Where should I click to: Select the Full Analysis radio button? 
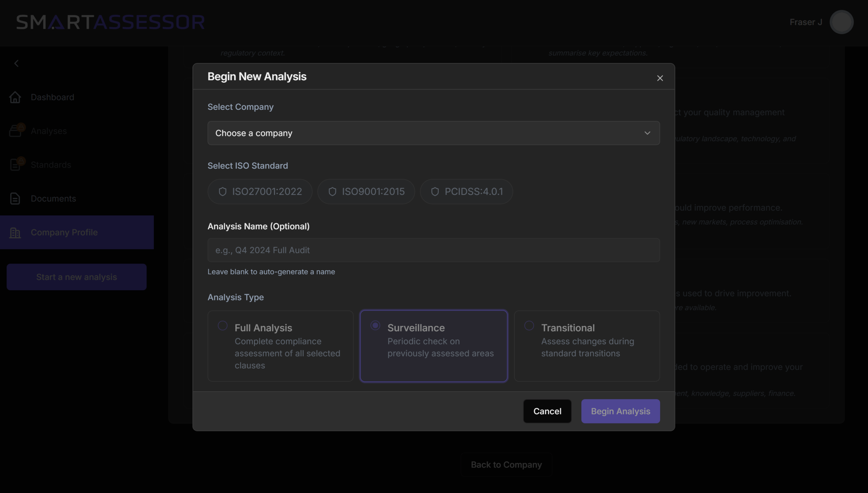222,326
